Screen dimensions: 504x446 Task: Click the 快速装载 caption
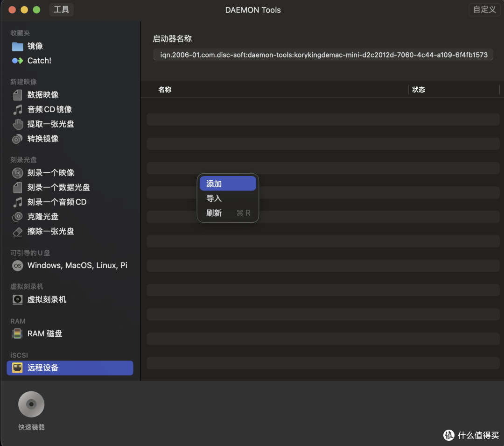pyautogui.click(x=31, y=427)
